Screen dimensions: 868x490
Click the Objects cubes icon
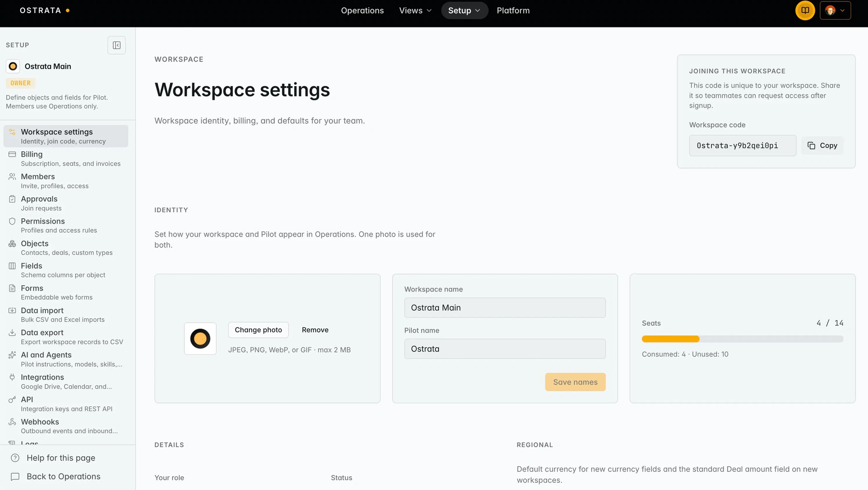point(12,244)
